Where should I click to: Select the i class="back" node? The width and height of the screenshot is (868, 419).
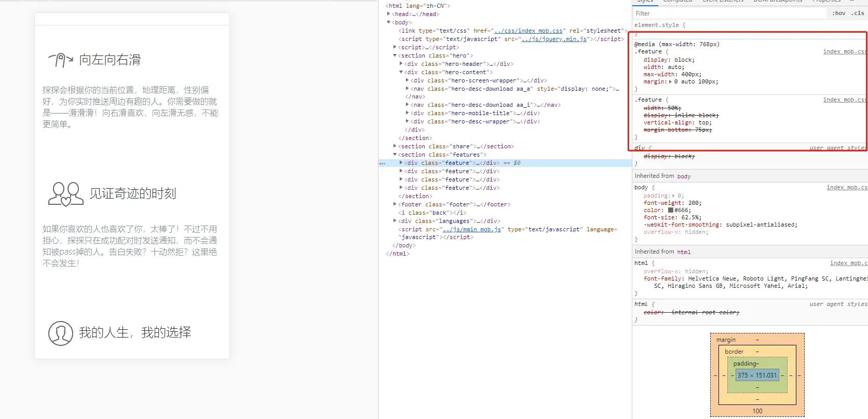tap(432, 213)
